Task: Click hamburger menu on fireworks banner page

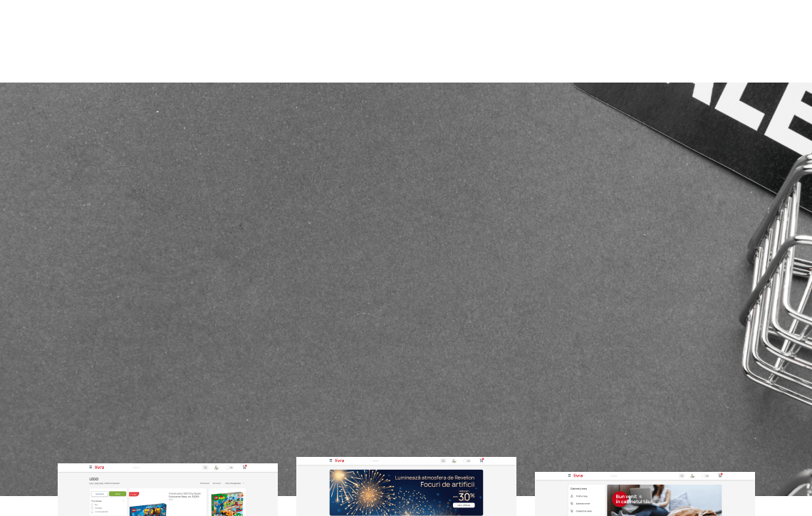Action: [330, 460]
